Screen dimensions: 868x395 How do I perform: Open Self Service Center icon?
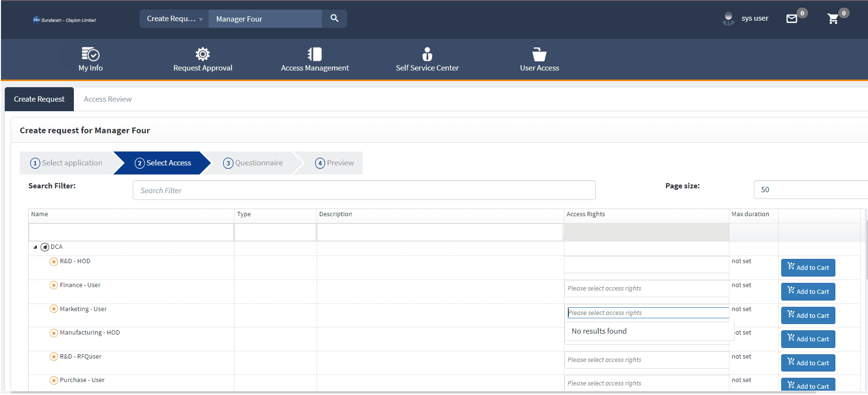[427, 54]
